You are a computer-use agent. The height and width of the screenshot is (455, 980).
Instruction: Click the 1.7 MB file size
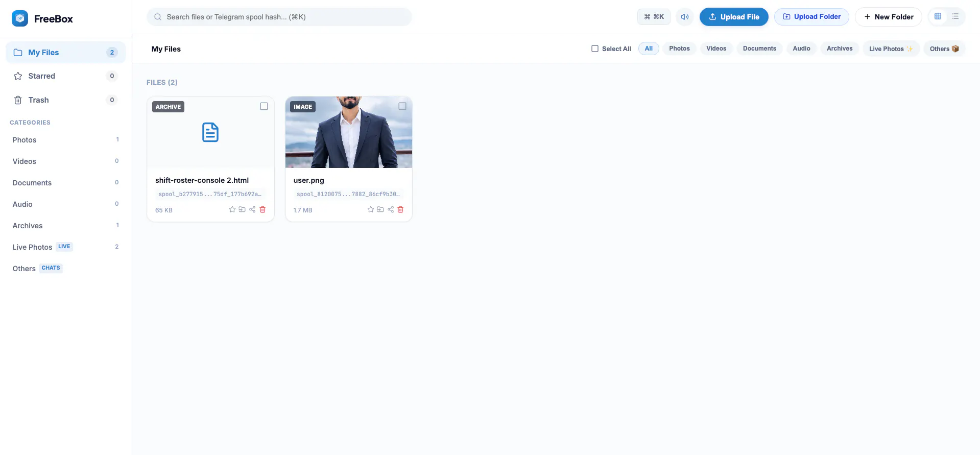(x=303, y=210)
